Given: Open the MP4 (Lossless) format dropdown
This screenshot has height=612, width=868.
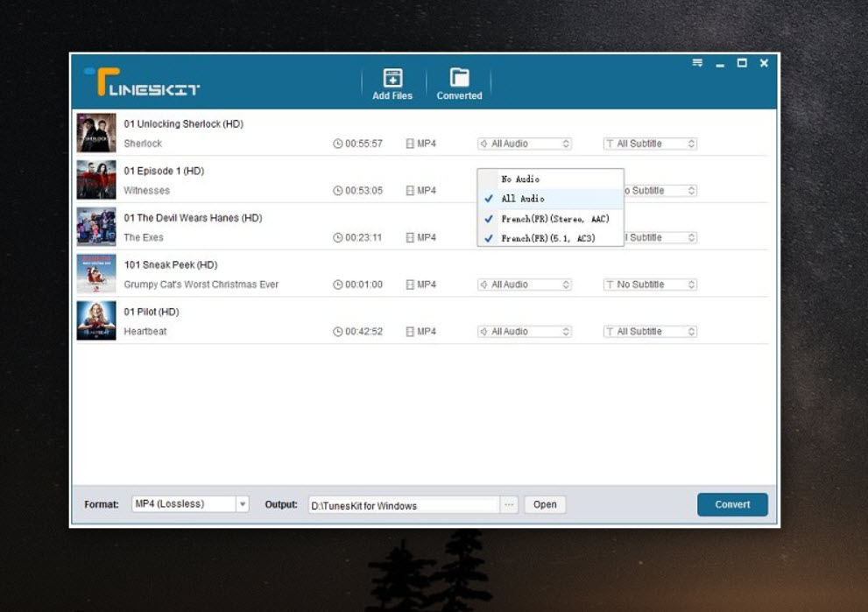Looking at the screenshot, I should (190, 504).
